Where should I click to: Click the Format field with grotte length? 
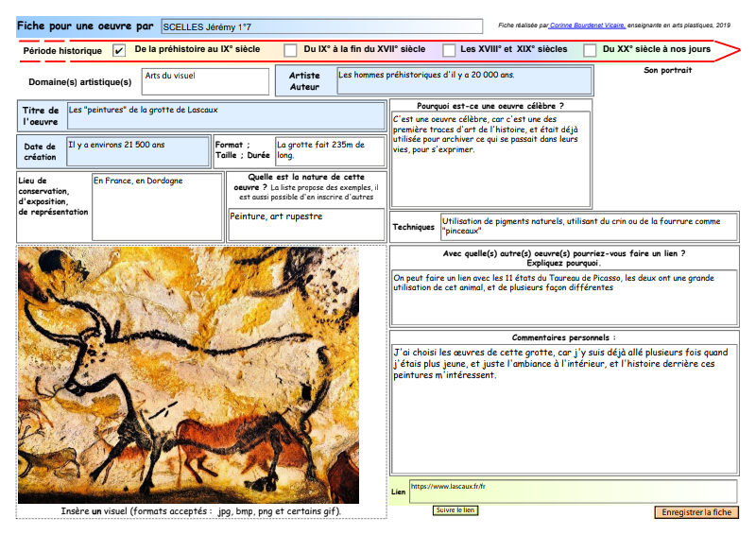pyautogui.click(x=330, y=151)
